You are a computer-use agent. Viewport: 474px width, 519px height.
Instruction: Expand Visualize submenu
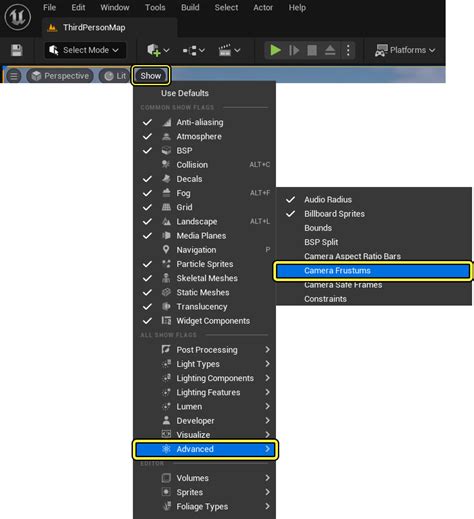click(x=204, y=435)
